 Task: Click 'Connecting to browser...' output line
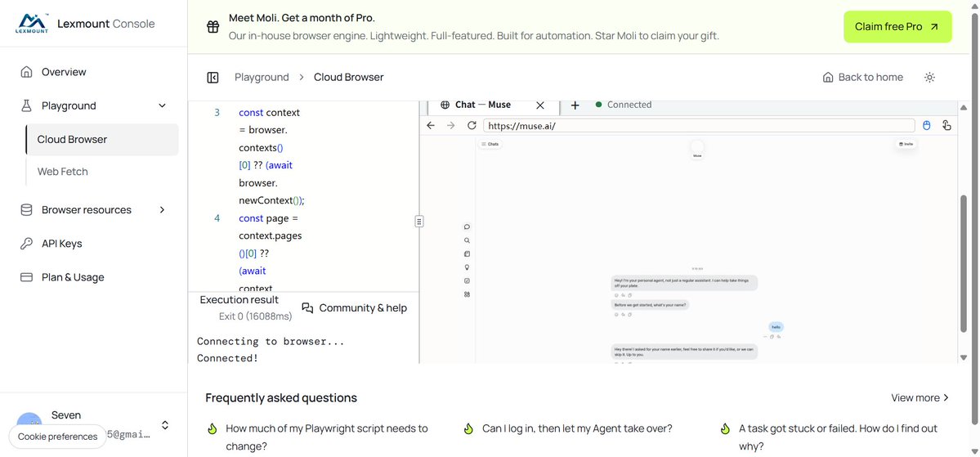pos(271,342)
